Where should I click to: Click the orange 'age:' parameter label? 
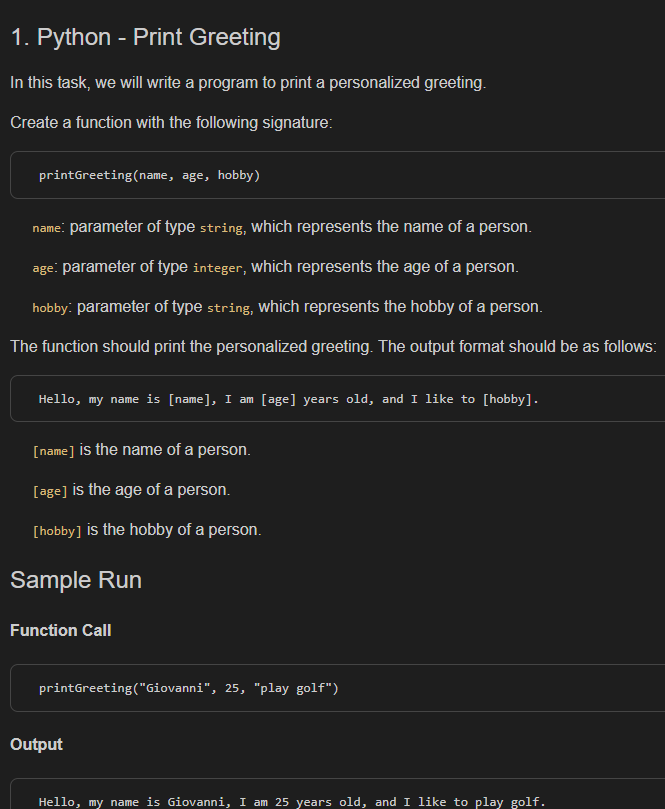pyautogui.click(x=43, y=268)
